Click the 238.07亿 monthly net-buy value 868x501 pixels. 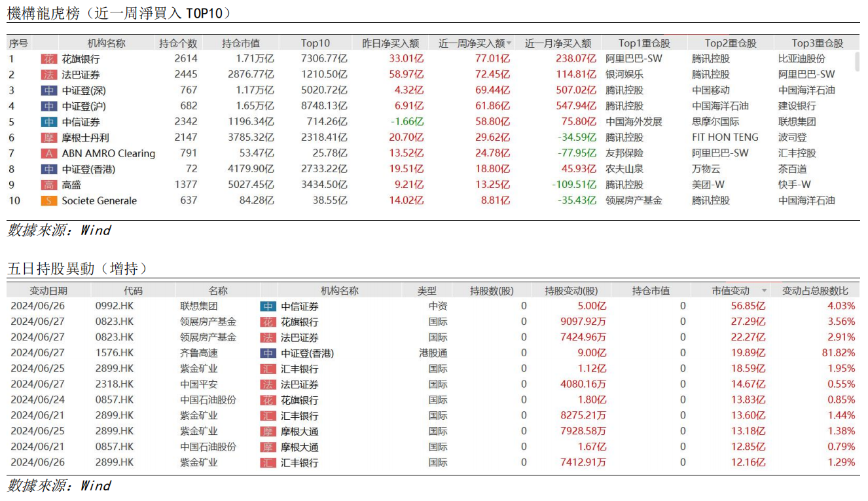pyautogui.click(x=575, y=59)
